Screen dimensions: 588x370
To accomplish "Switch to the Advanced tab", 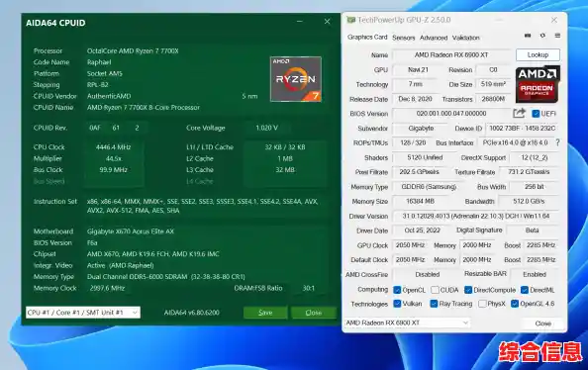I will tap(434, 38).
